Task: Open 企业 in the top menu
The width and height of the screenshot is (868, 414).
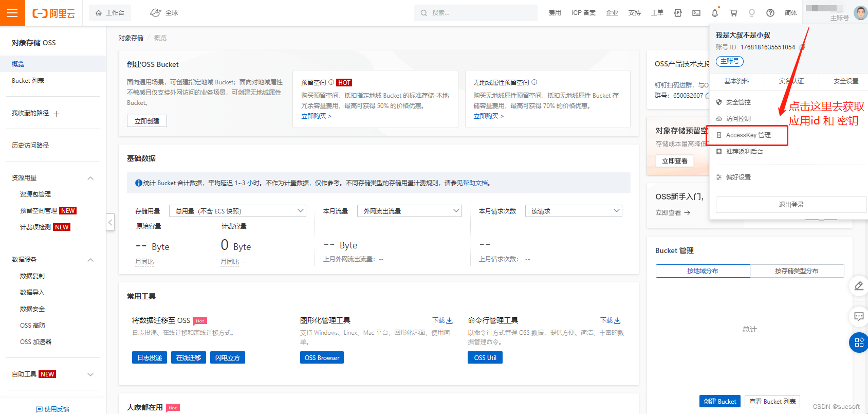Action: (x=612, y=13)
